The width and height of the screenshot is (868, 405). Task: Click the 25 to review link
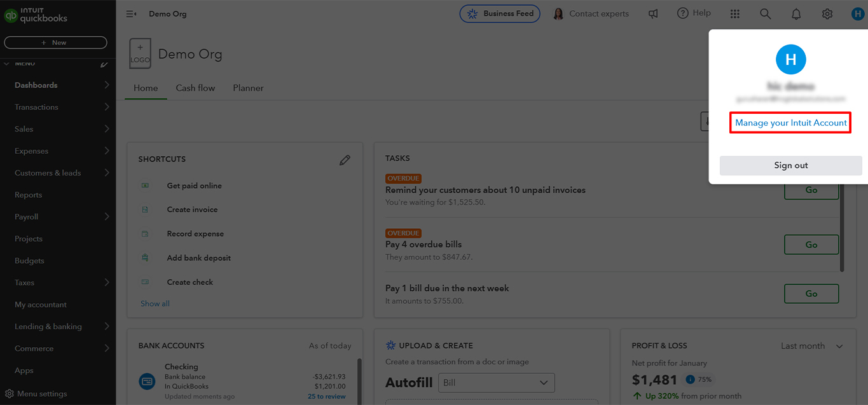pyautogui.click(x=326, y=396)
